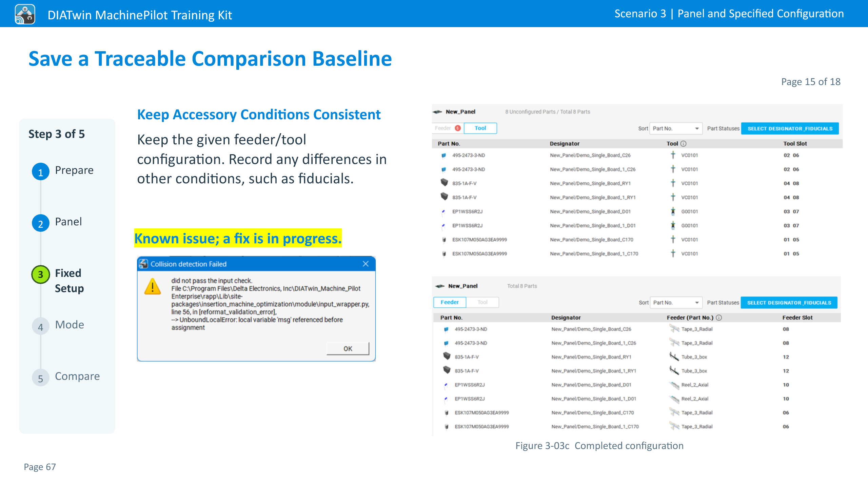Click G00101 gripper icon in Demo_Single_Board_1_D01 row
The height and width of the screenshot is (488, 868).
click(x=673, y=225)
